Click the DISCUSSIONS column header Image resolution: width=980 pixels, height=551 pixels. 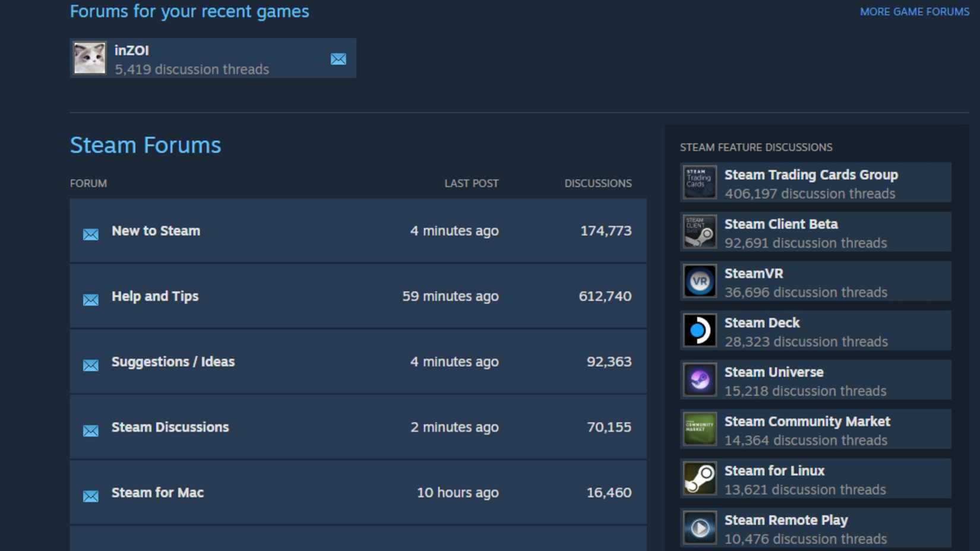tap(598, 183)
